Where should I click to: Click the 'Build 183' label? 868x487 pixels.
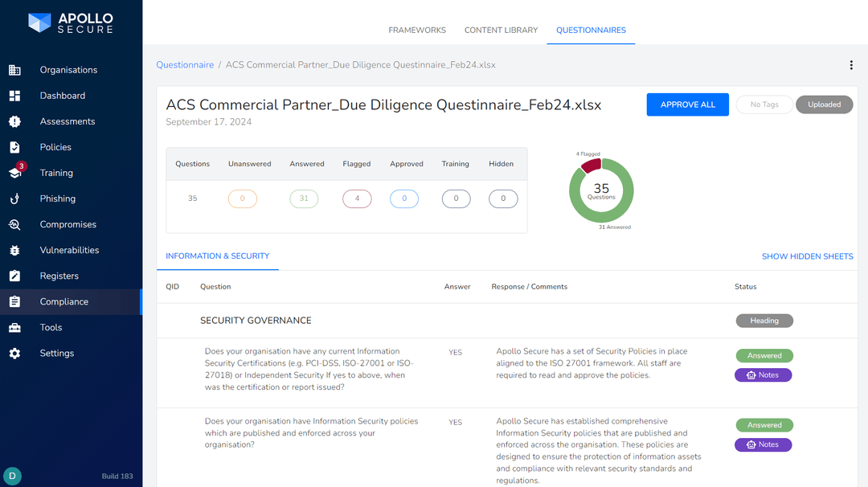(x=117, y=476)
